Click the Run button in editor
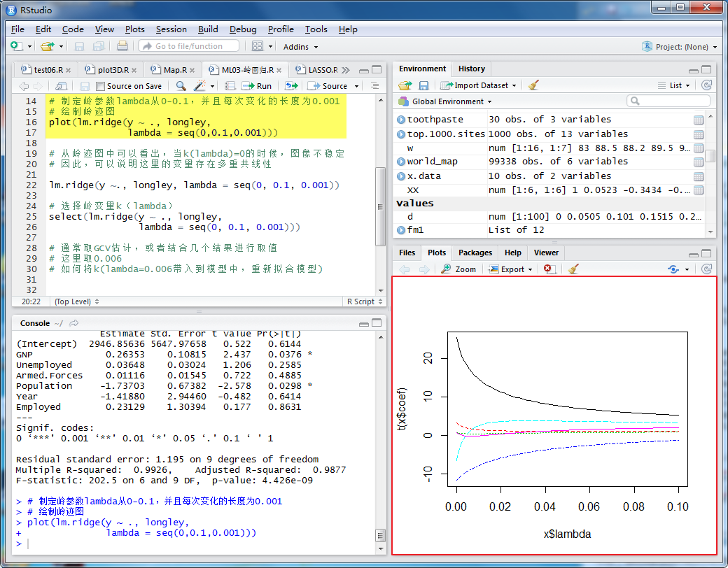 click(x=257, y=86)
